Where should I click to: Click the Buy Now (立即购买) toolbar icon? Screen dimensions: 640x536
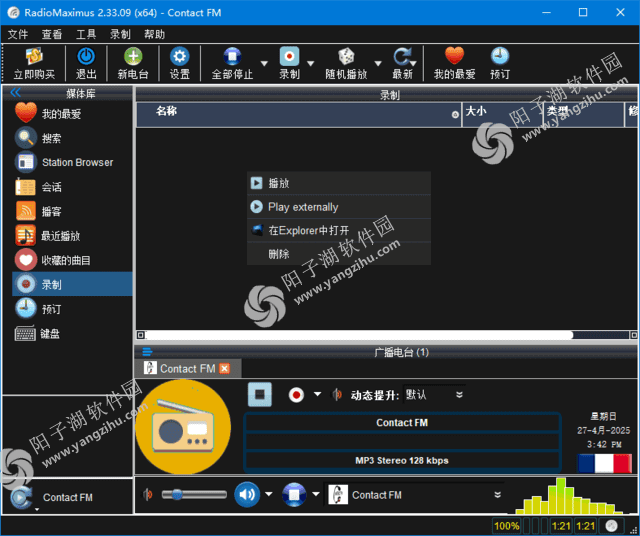[x=34, y=63]
